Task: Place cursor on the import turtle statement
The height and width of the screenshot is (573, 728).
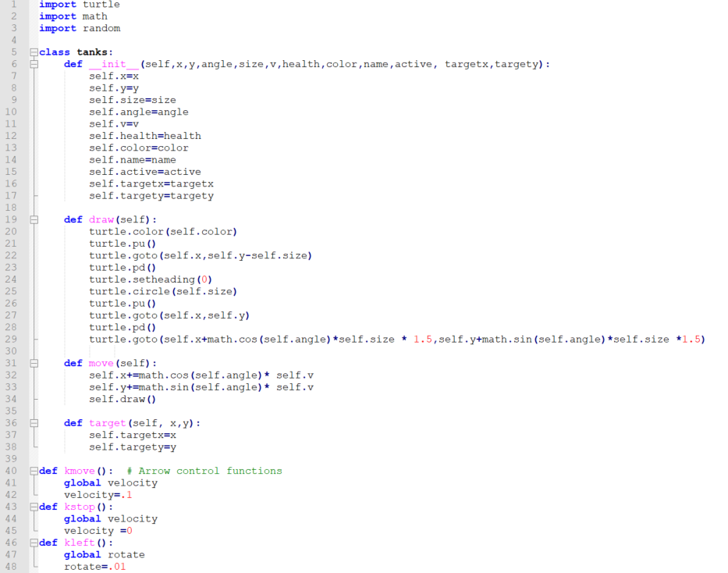Action: pyautogui.click(x=78, y=4)
